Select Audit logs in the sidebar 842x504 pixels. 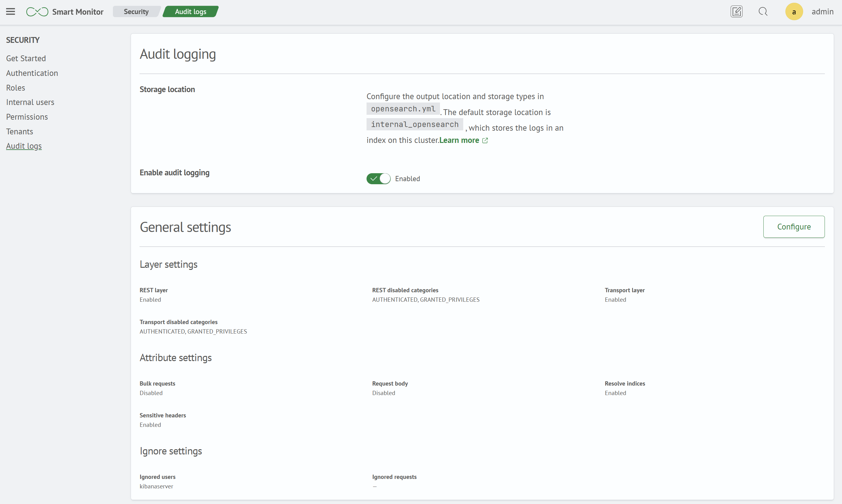24,146
